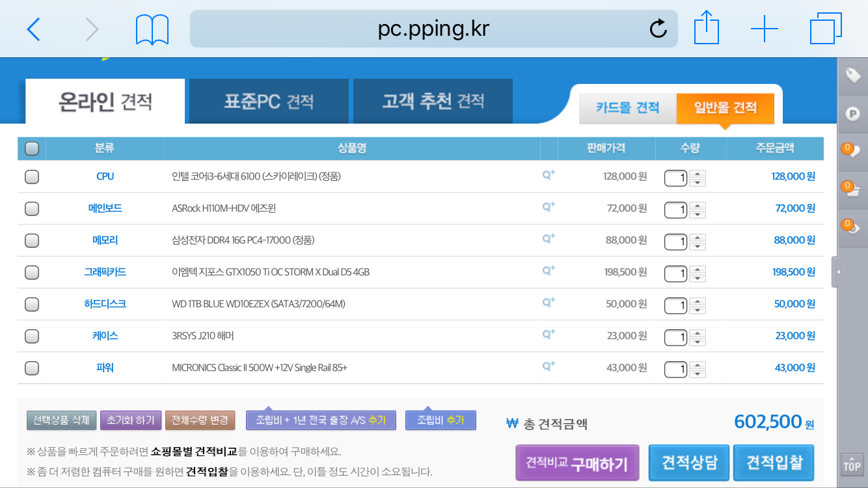Click the 메모리 quantity input field
Image resolution: width=868 pixels, height=488 pixels.
(676, 241)
